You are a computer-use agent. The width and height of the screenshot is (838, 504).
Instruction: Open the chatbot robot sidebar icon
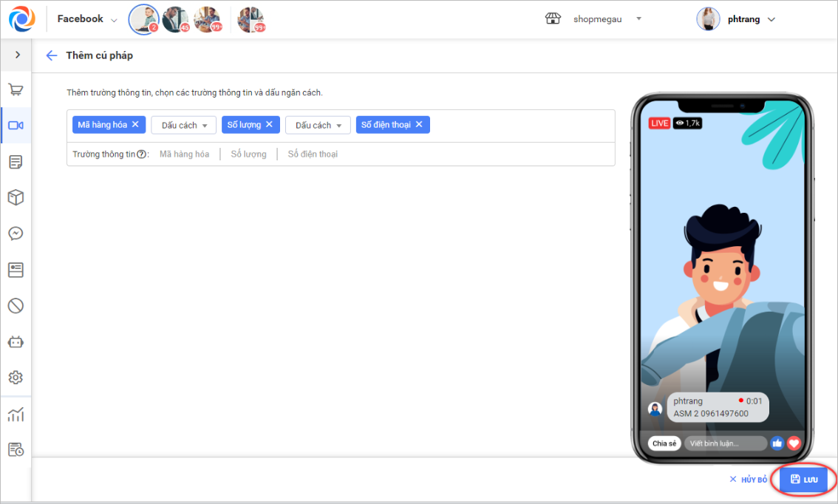pos(16,342)
